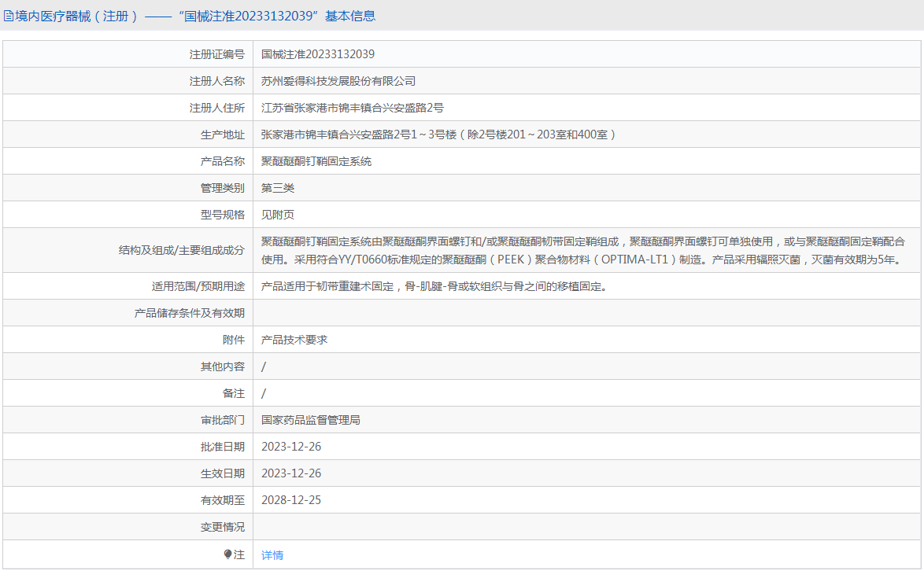Click the document icon beside the page title
Image resolution: width=924 pixels, height=578 pixels.
pyautogui.click(x=9, y=16)
